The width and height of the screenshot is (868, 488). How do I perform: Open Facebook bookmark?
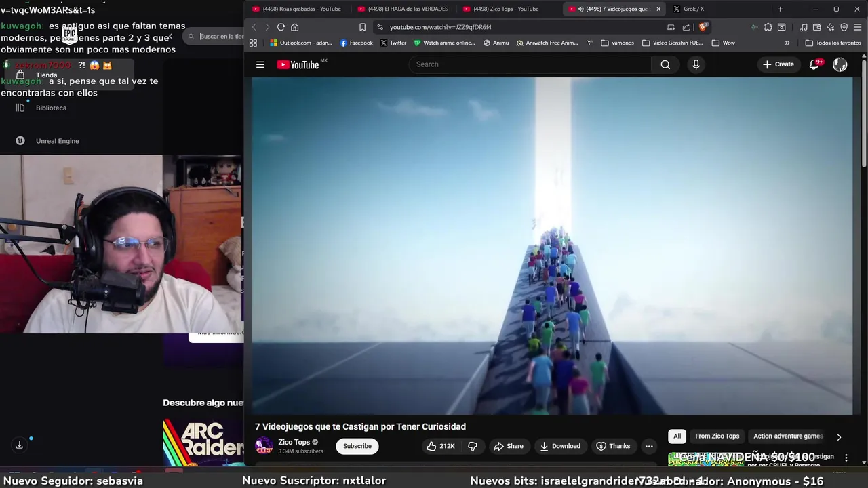pyautogui.click(x=357, y=43)
